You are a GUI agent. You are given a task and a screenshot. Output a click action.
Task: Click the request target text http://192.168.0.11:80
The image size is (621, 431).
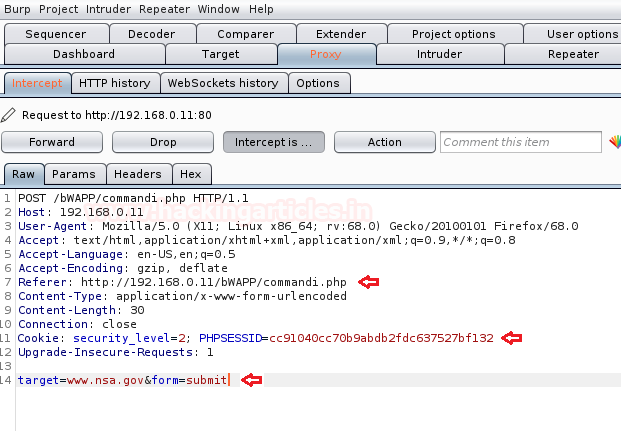[148, 115]
